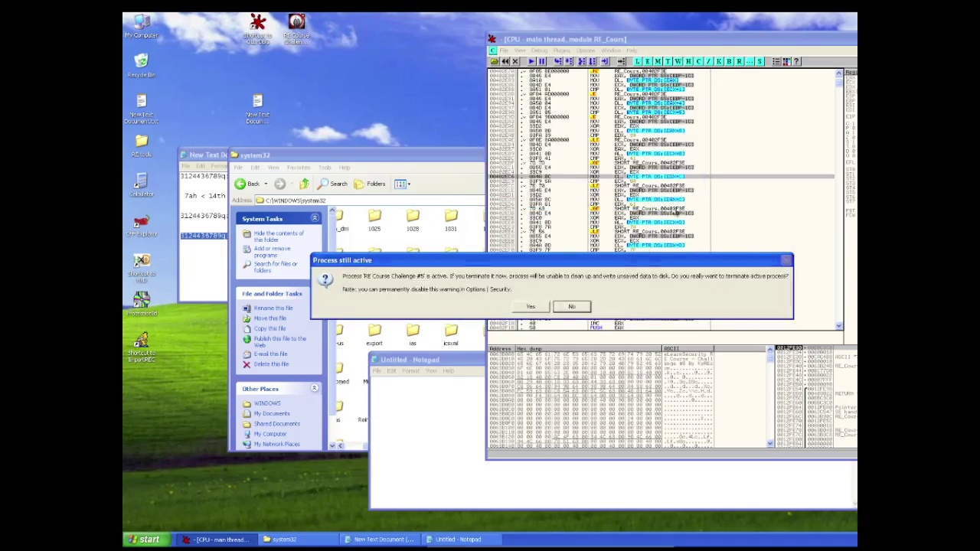
Task: Show Memory map with the M button
Action: 658,61
